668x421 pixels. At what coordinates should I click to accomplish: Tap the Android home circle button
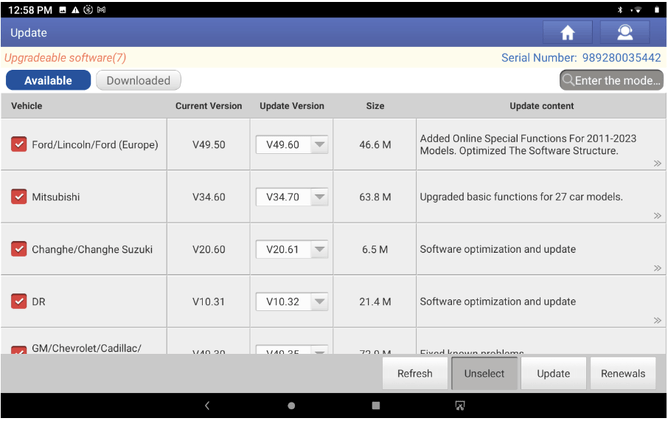[291, 406]
